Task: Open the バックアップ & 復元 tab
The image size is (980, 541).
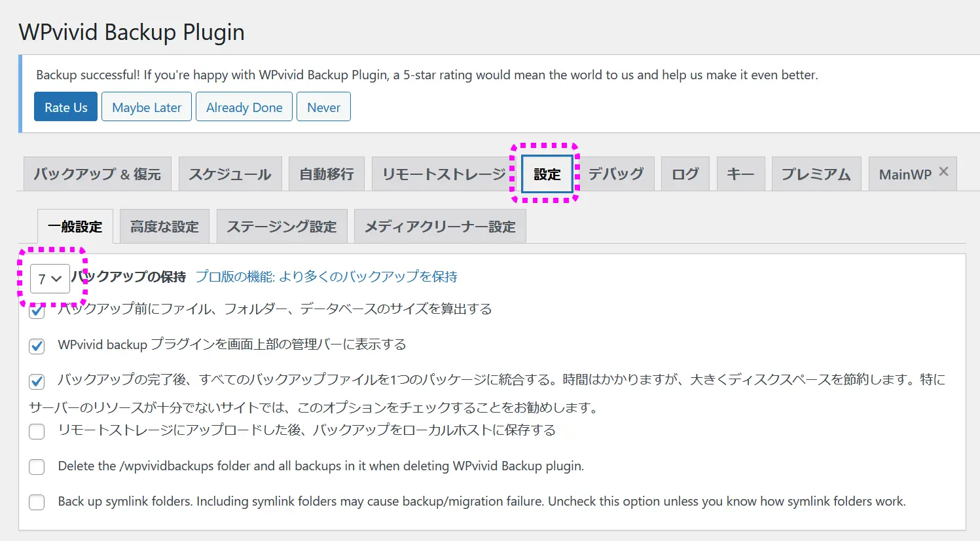Action: pyautogui.click(x=97, y=174)
